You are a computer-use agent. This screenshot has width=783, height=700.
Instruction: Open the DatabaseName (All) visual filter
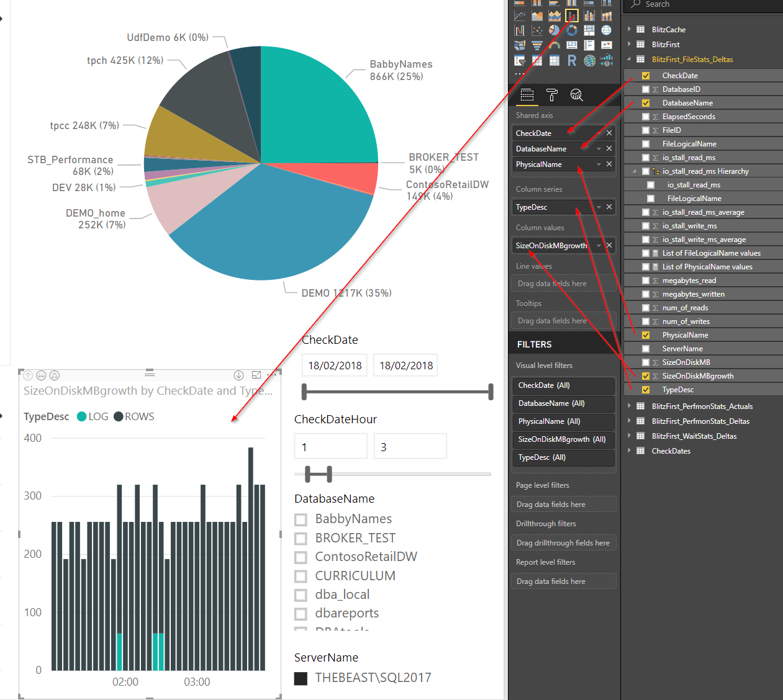click(x=564, y=403)
